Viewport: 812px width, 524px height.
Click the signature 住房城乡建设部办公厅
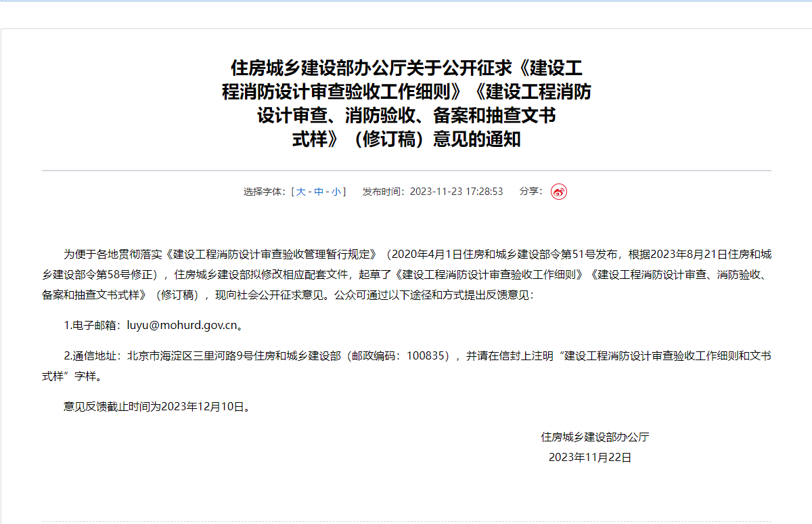pos(595,437)
